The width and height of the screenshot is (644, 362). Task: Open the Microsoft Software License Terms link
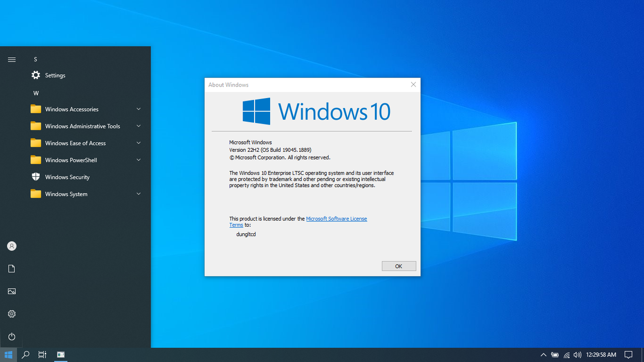[x=298, y=222]
